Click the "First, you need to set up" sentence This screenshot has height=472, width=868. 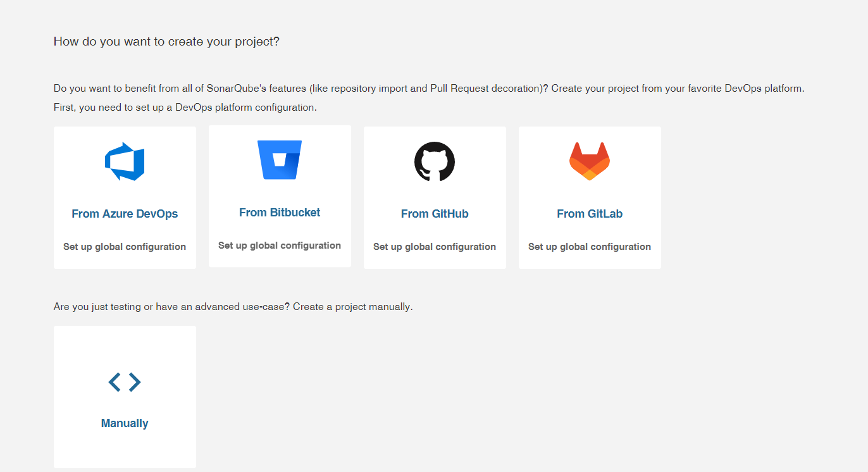[185, 108]
